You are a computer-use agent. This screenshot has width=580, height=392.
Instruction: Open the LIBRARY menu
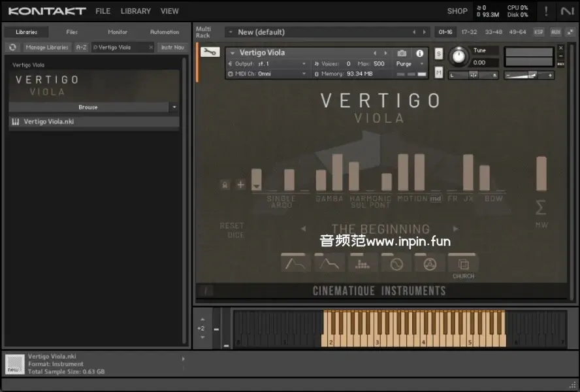(135, 11)
